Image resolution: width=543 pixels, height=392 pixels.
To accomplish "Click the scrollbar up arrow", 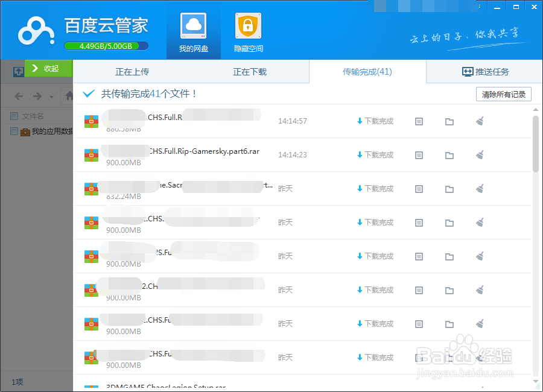I will click(x=536, y=110).
